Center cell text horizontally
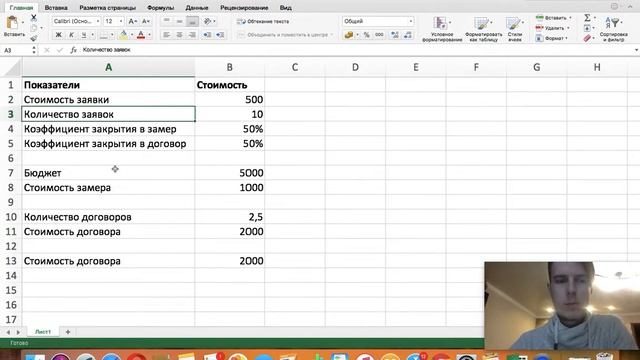Screen dimensions: 640x360 click(x=179, y=35)
